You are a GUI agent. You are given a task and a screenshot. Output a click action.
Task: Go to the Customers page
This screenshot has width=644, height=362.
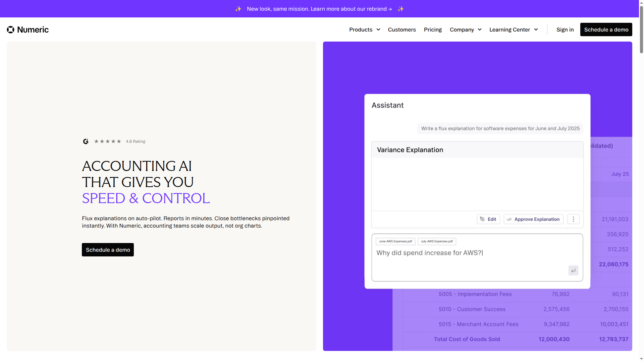(401, 30)
